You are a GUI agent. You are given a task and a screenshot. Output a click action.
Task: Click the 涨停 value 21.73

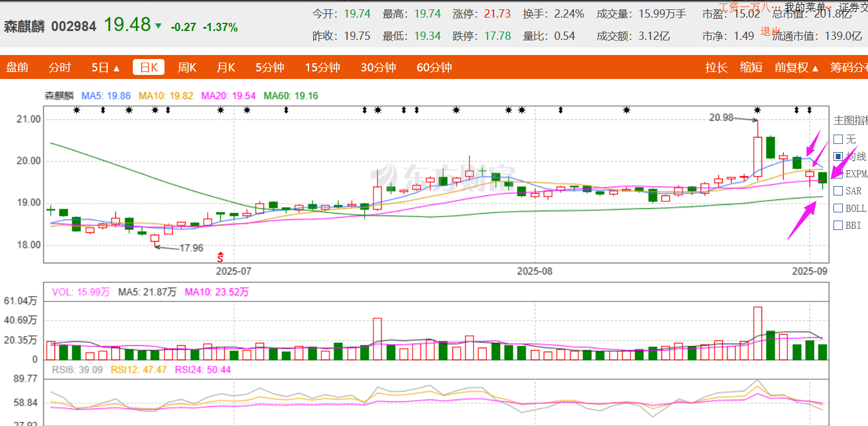tap(498, 13)
